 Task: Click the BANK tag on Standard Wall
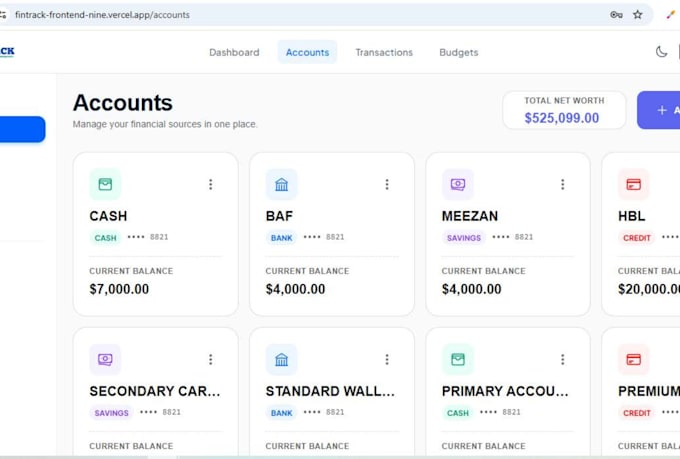pyautogui.click(x=281, y=413)
